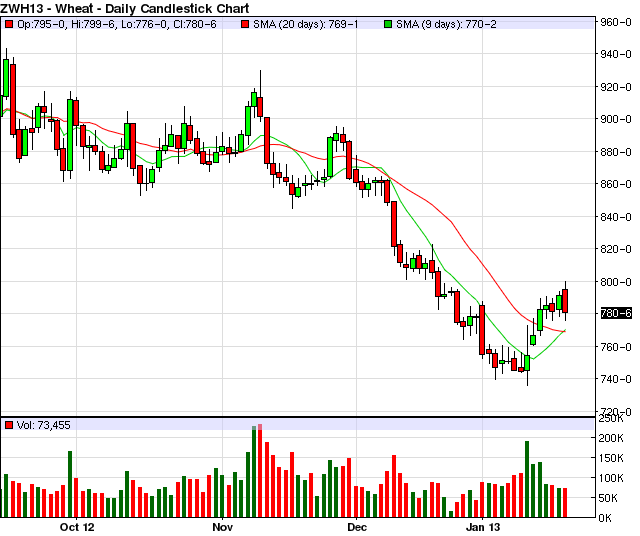Screen dimensions: 640x536
Task: Click the 200K volume axis label
Action: [611, 438]
